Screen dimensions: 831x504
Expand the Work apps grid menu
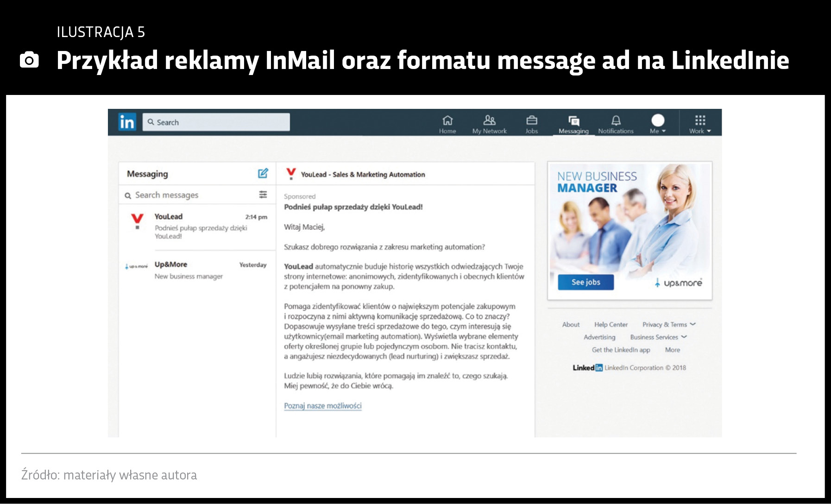click(x=700, y=125)
